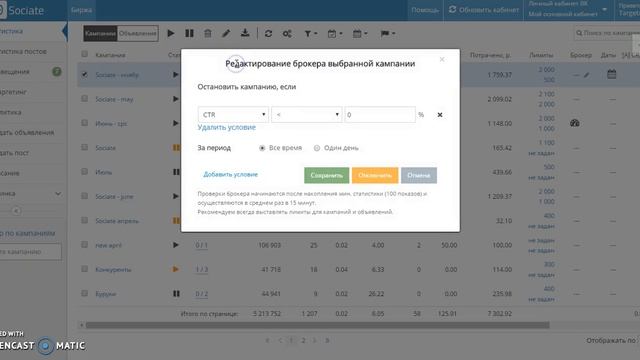The width and height of the screenshot is (640, 360).
Task: Open toolbar calendar grid dropdown
Action: coord(360,34)
